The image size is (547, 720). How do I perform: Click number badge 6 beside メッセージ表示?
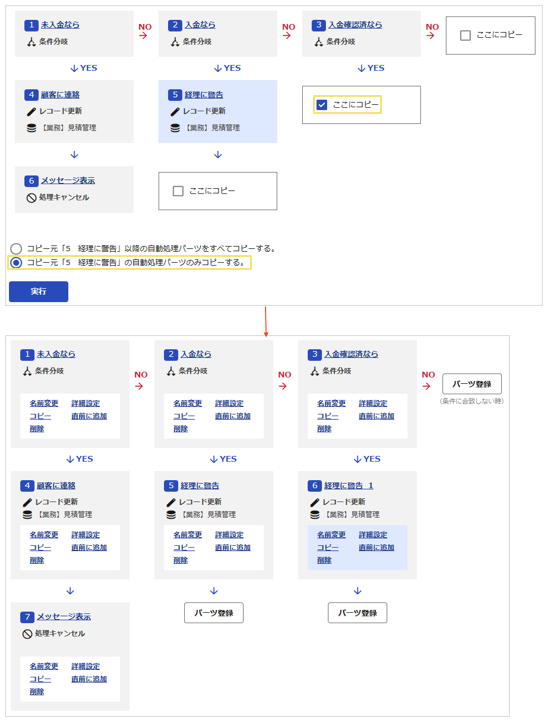31,180
